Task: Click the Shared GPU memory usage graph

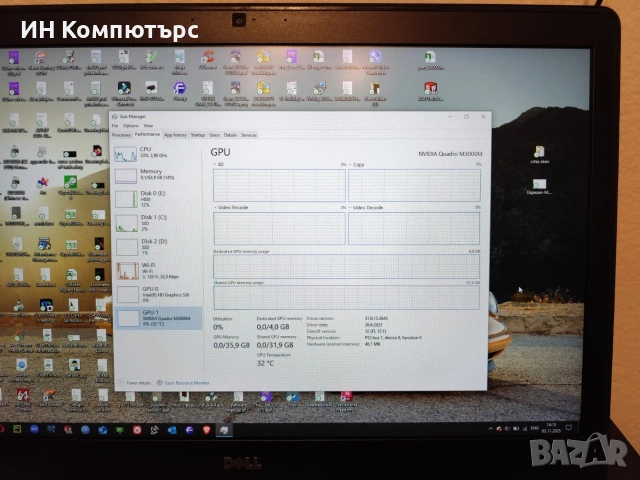Action: (346, 297)
